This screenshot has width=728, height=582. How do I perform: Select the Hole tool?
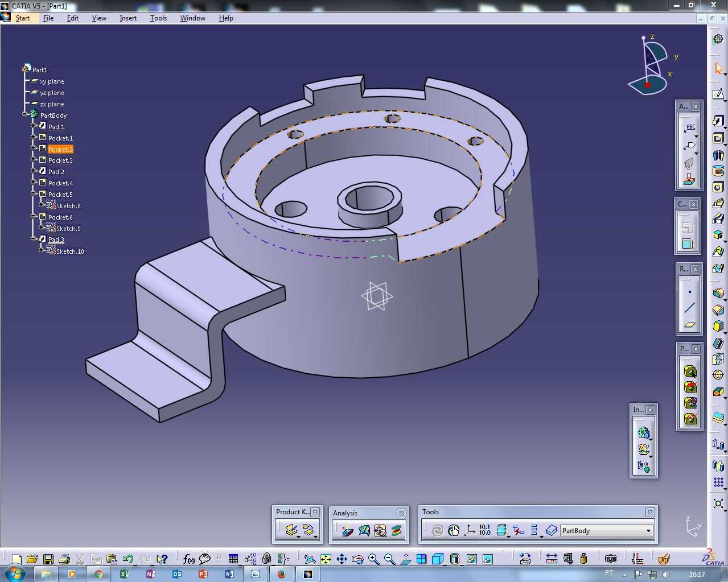pyautogui.click(x=718, y=187)
